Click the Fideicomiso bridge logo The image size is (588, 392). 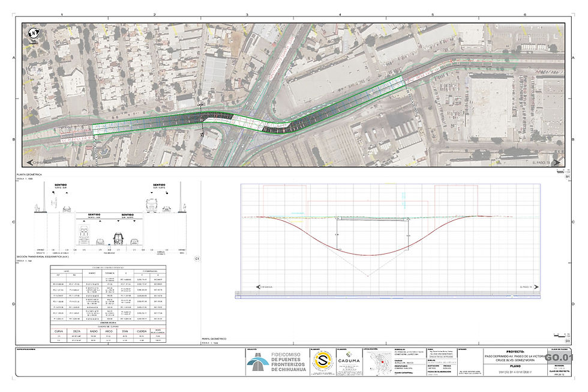[257, 363]
